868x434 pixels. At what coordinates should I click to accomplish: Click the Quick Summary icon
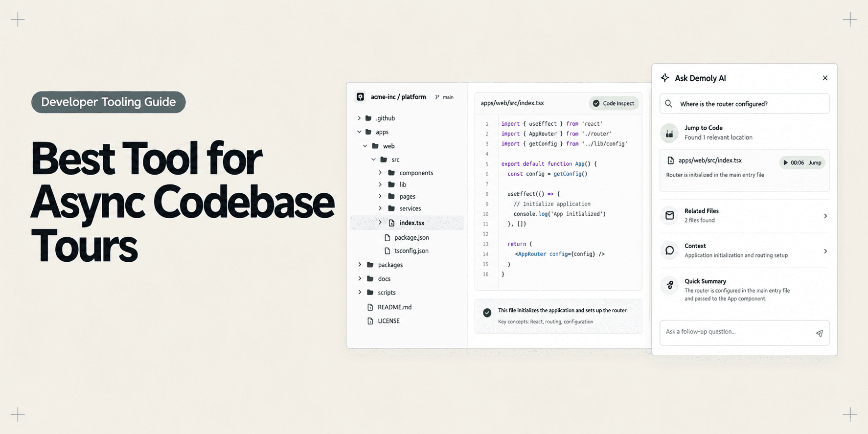click(x=669, y=285)
